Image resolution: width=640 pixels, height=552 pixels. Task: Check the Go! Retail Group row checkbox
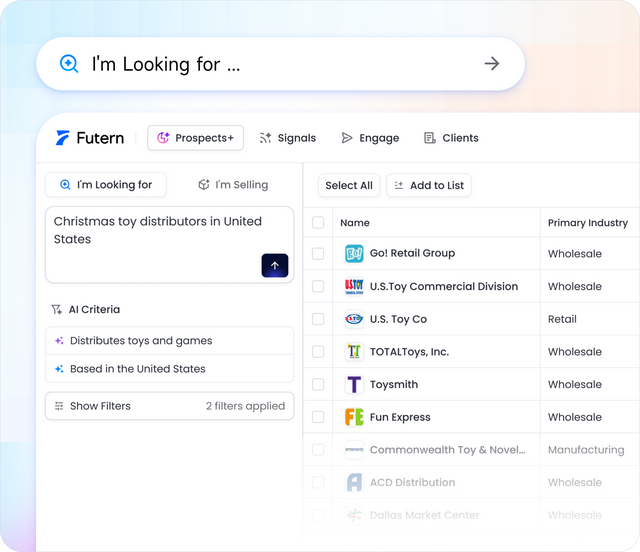click(x=318, y=254)
